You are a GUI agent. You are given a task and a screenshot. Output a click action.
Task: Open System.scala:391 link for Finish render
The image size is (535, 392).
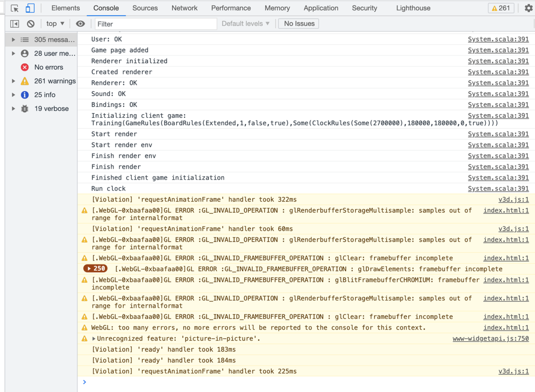click(x=498, y=167)
